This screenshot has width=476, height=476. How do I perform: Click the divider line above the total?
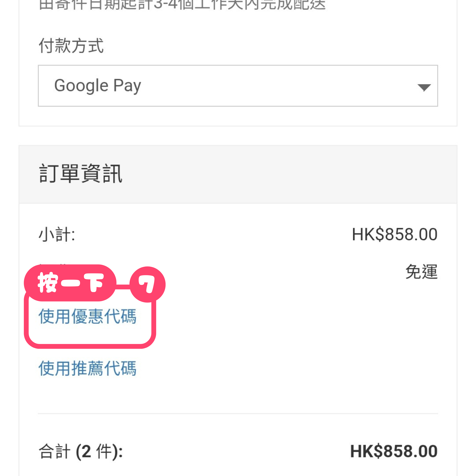click(238, 413)
